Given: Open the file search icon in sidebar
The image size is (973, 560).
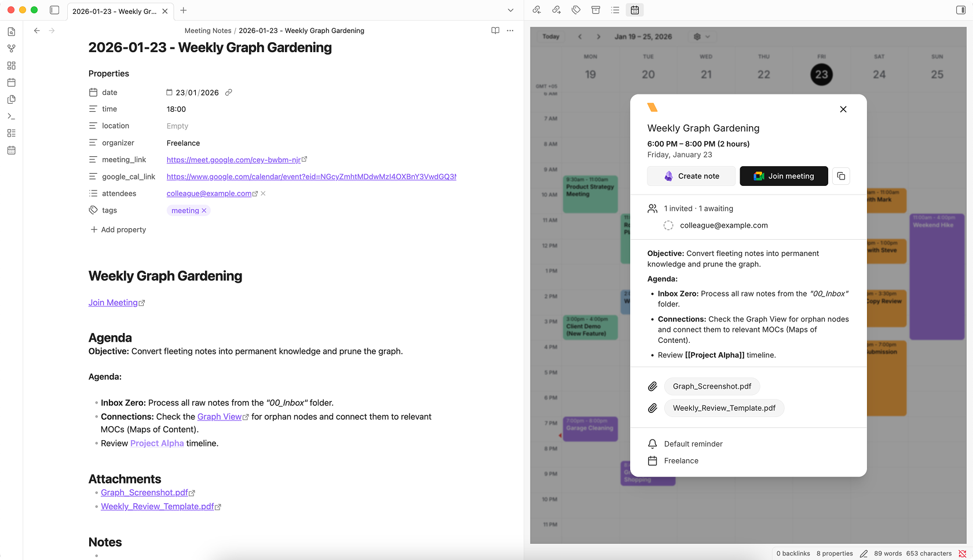Looking at the screenshot, I should (11, 32).
